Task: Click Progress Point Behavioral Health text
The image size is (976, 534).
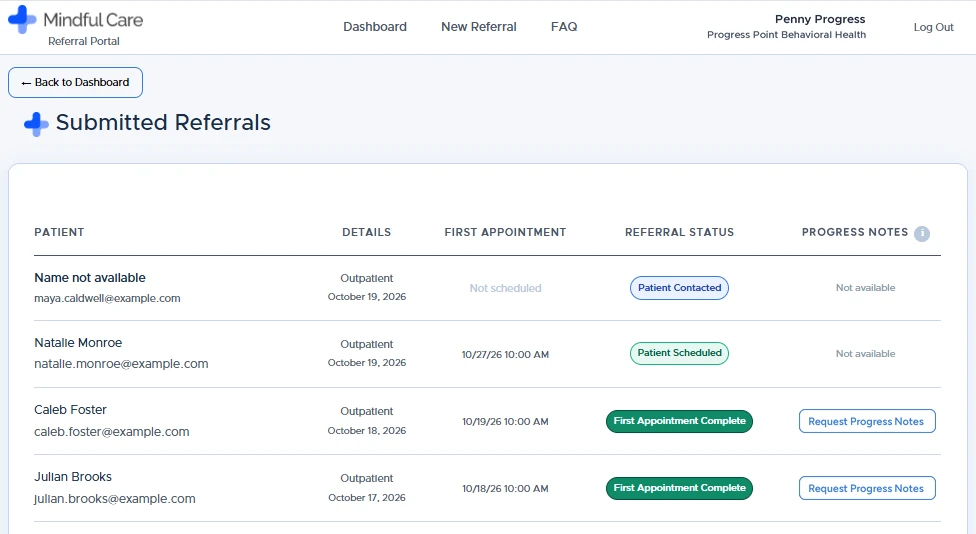Action: pos(786,35)
